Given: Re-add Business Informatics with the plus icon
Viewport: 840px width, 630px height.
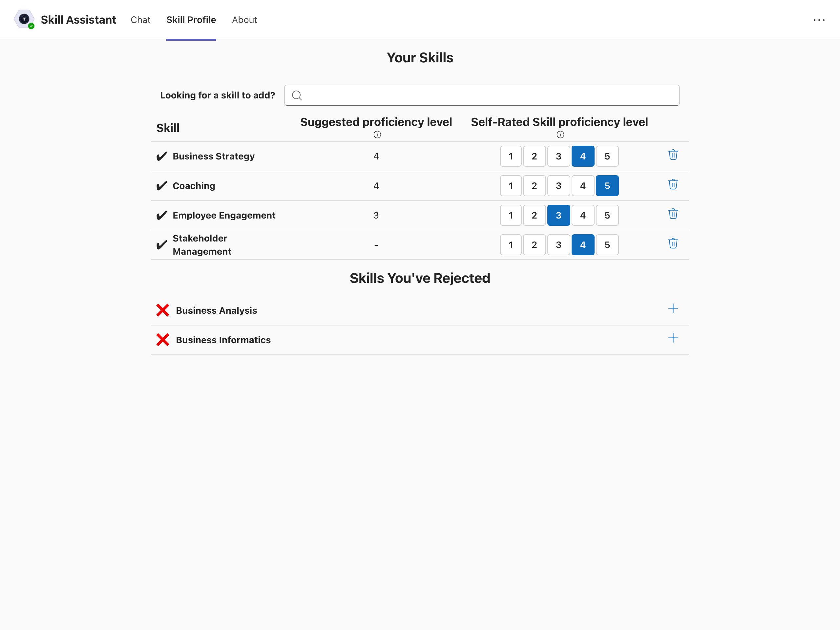Looking at the screenshot, I should 673,338.
